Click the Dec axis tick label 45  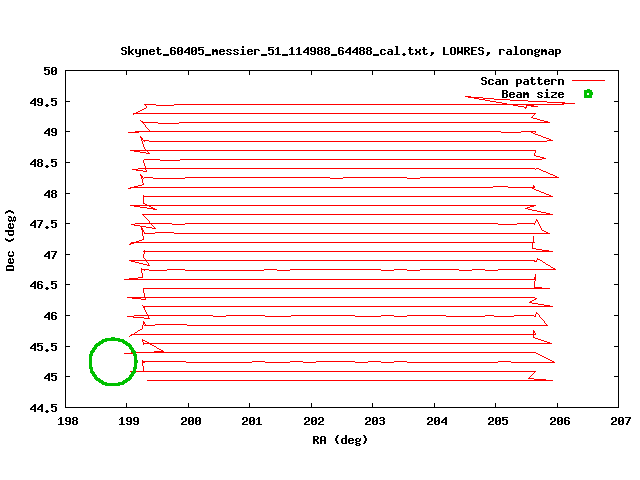coord(51,377)
